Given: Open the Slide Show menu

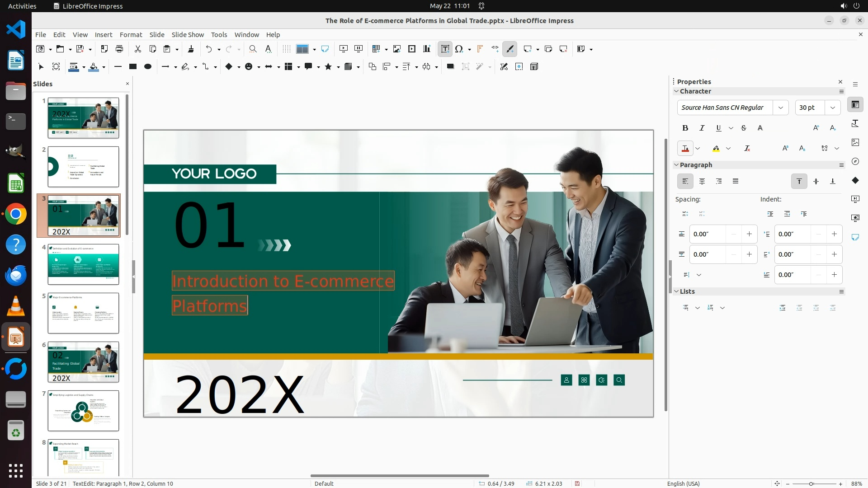Looking at the screenshot, I should pyautogui.click(x=188, y=34).
